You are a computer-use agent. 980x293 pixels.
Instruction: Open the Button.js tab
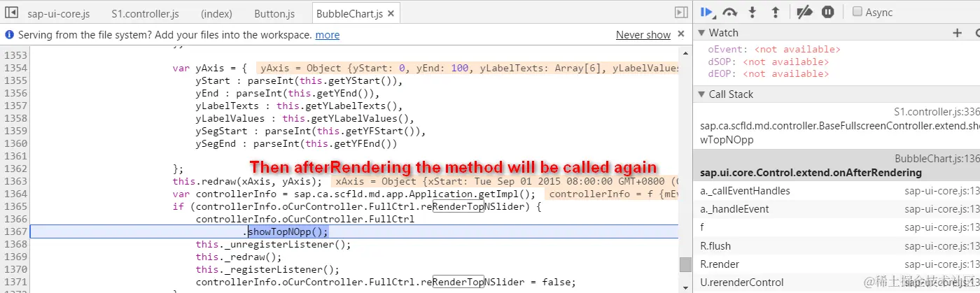click(274, 13)
